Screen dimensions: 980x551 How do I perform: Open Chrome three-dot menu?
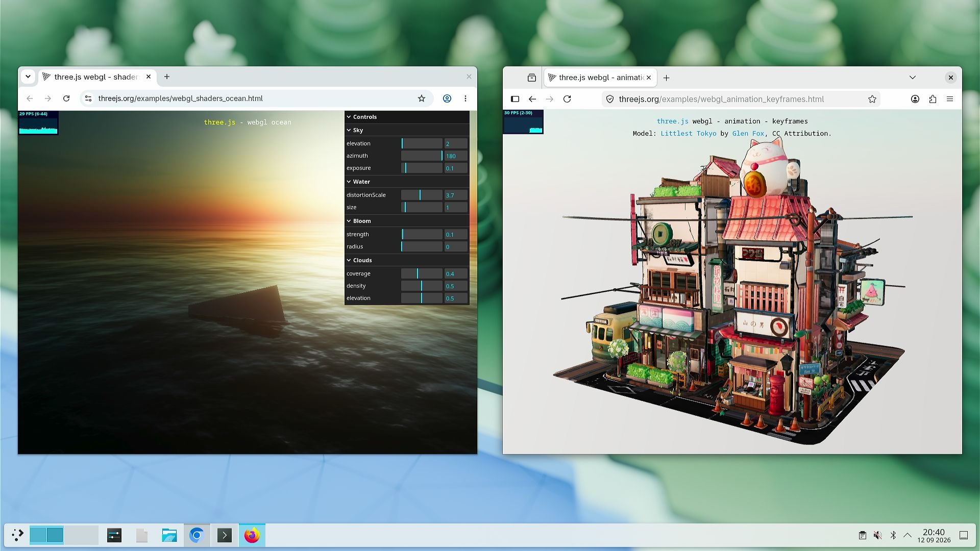(465, 98)
